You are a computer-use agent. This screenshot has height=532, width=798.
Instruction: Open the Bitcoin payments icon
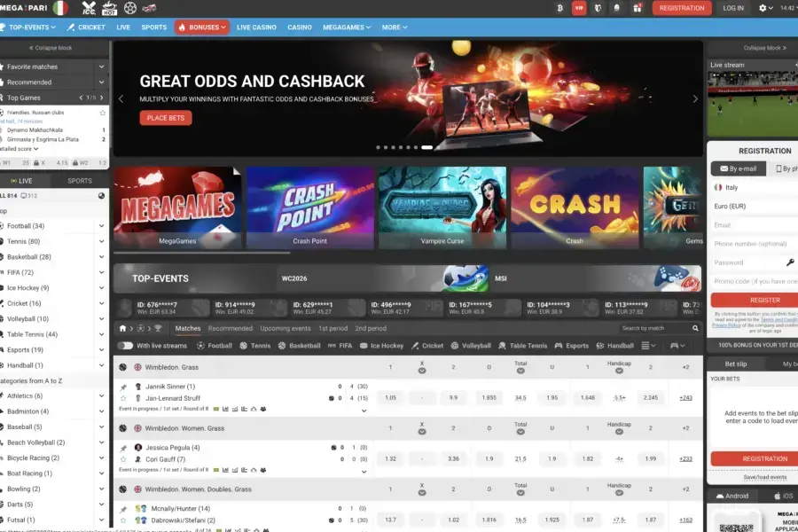click(560, 8)
